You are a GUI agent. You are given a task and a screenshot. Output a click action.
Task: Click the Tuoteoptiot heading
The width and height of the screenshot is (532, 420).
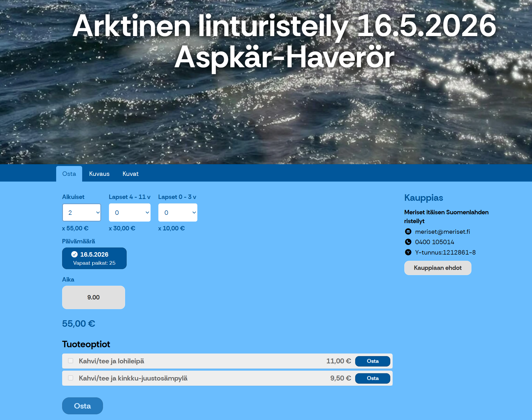[x=86, y=344]
